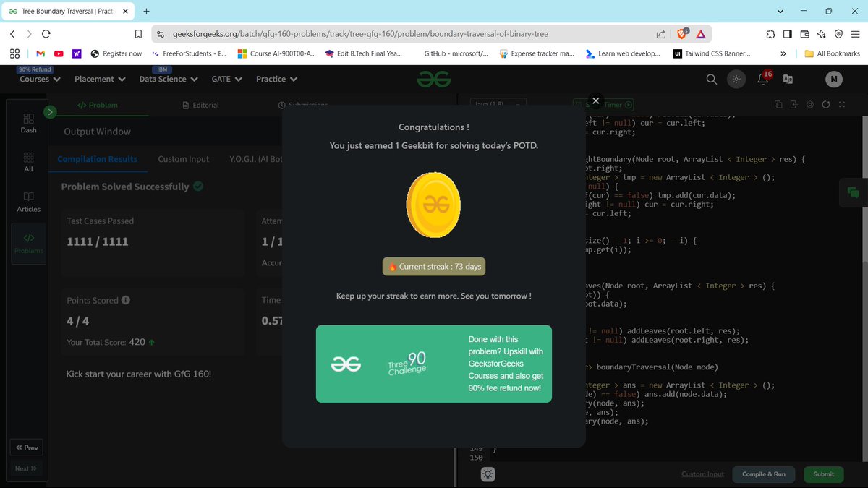Viewport: 868px width, 488px height.
Task: Click the Custom Input link near Compile
Action: [x=702, y=474]
